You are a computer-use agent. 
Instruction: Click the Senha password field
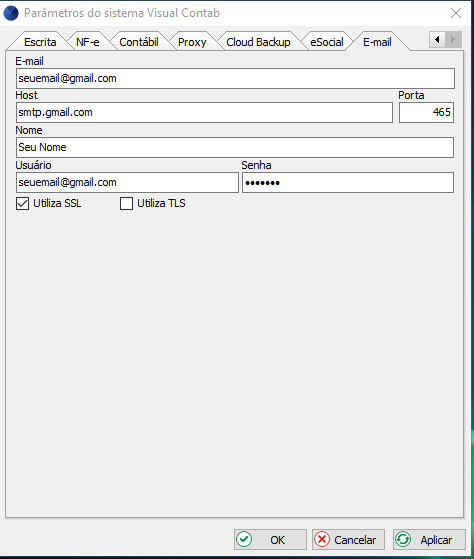pos(348,183)
